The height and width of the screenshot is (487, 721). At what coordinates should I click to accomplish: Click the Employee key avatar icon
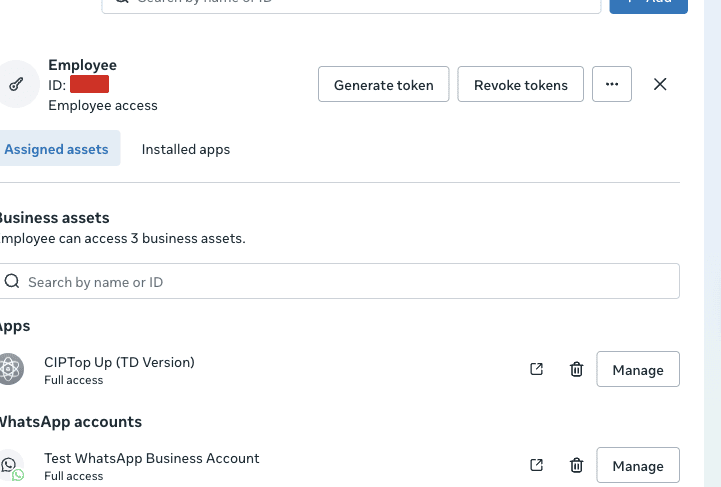tap(17, 84)
